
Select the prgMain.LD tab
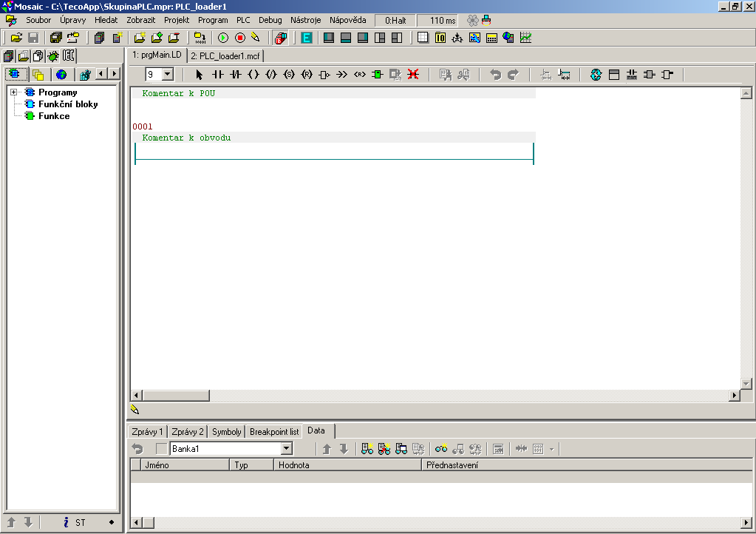pyautogui.click(x=157, y=55)
